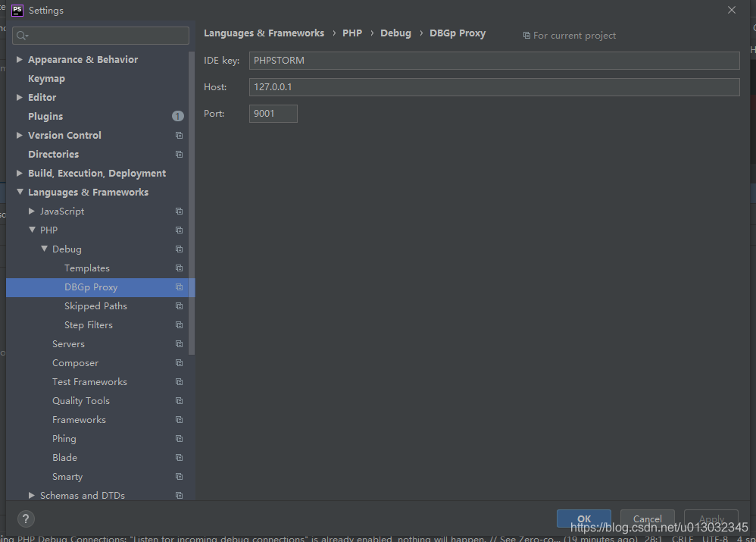This screenshot has width=756, height=542.
Task: Click project-level icon next to Phing
Action: click(179, 439)
